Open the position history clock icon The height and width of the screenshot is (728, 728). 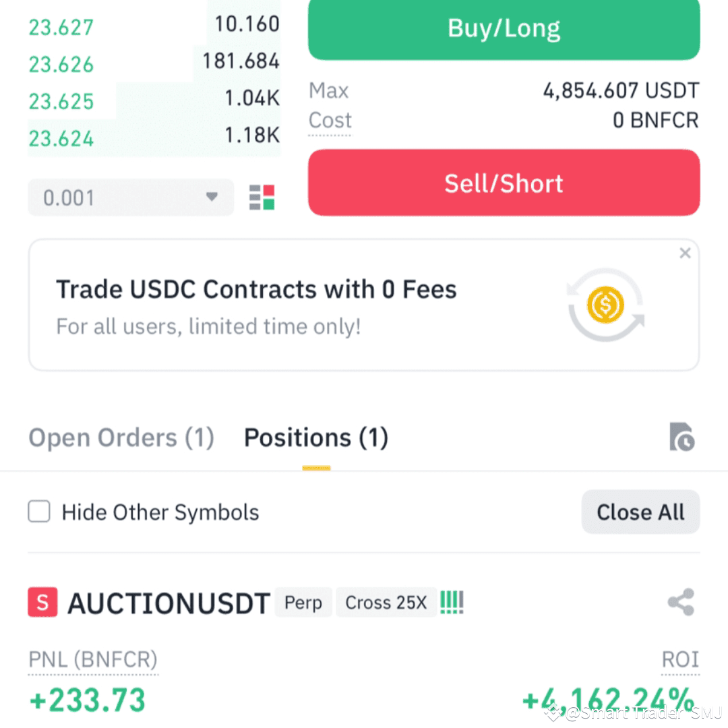coord(681,437)
